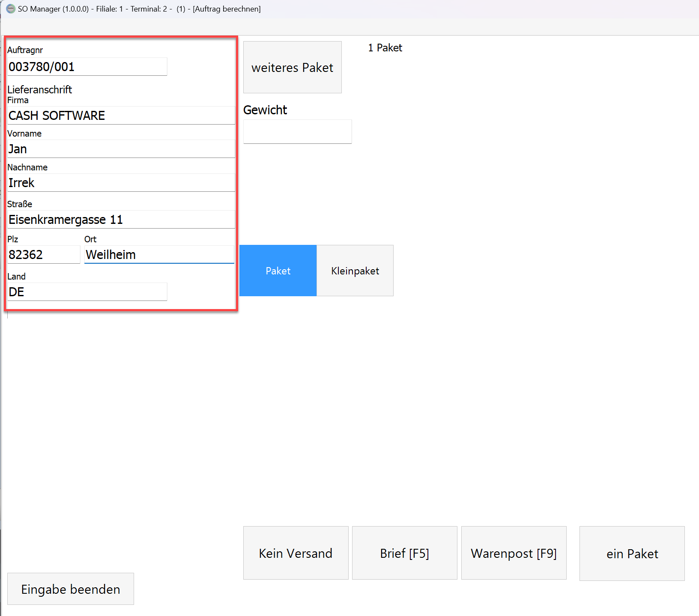The height and width of the screenshot is (616, 699).
Task: Click the SO Manager app icon in title bar
Action: pyautogui.click(x=10, y=9)
